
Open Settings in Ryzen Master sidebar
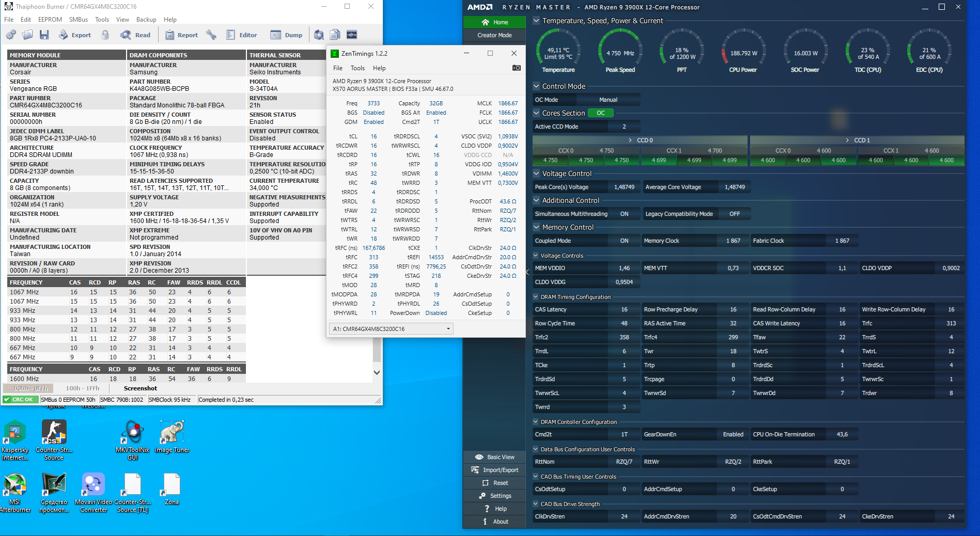[x=494, y=496]
